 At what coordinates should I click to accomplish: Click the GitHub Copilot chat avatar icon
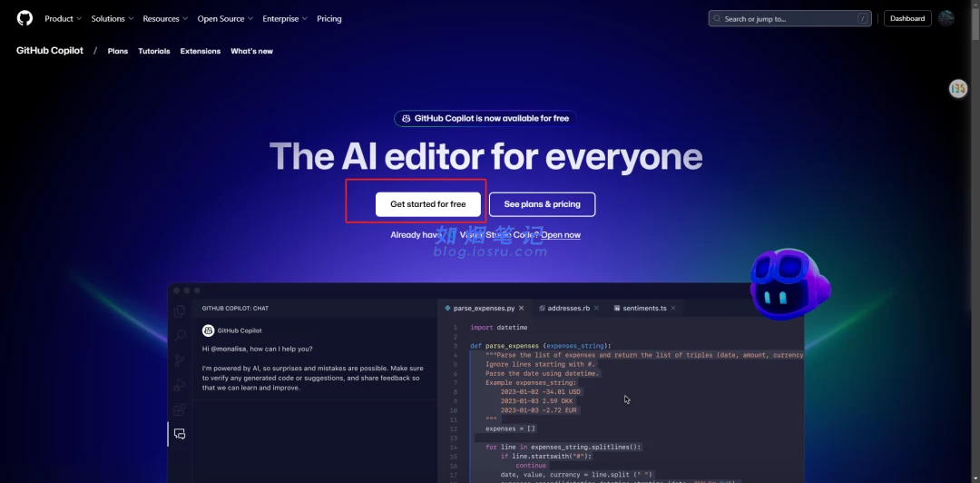208,330
